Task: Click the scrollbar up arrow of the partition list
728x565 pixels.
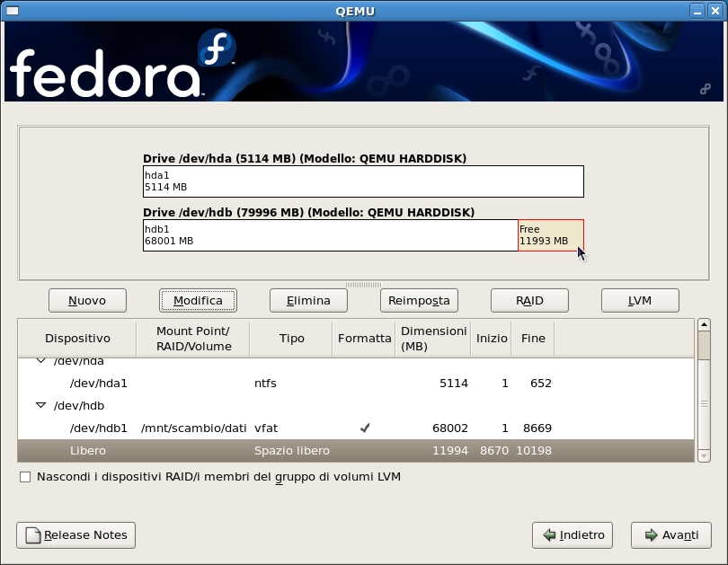Action: [x=704, y=324]
